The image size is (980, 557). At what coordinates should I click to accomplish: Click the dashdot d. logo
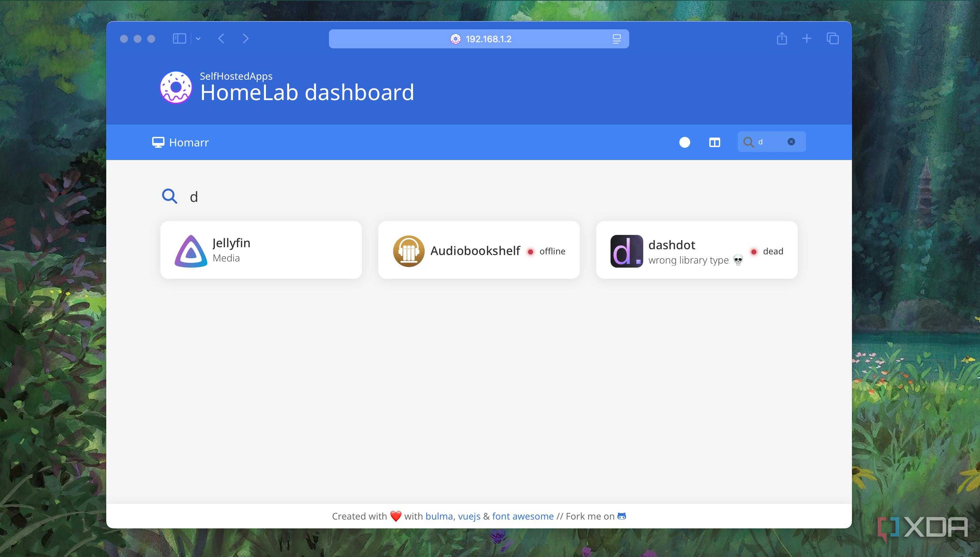pyautogui.click(x=627, y=251)
